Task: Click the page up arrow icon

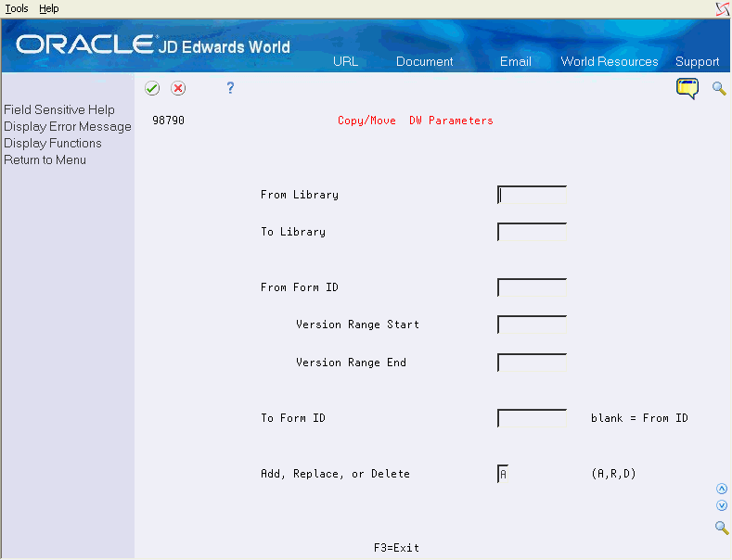Action: pos(721,489)
